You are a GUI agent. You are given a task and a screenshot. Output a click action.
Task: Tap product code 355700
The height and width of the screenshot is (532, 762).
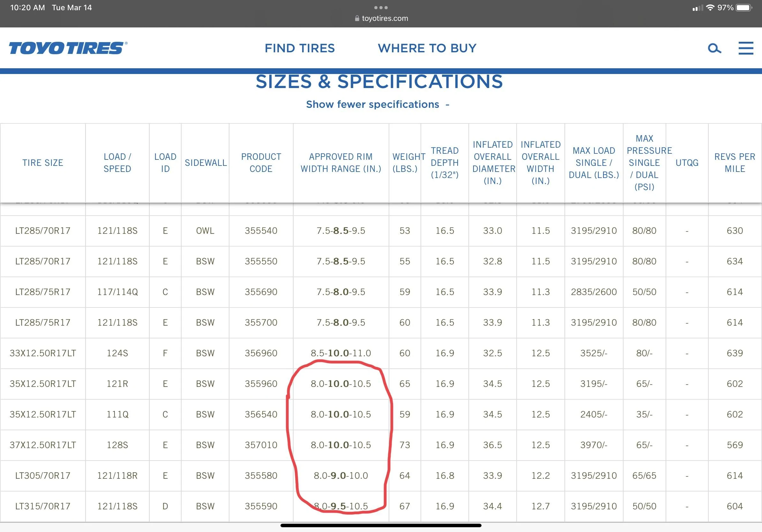pyautogui.click(x=261, y=322)
